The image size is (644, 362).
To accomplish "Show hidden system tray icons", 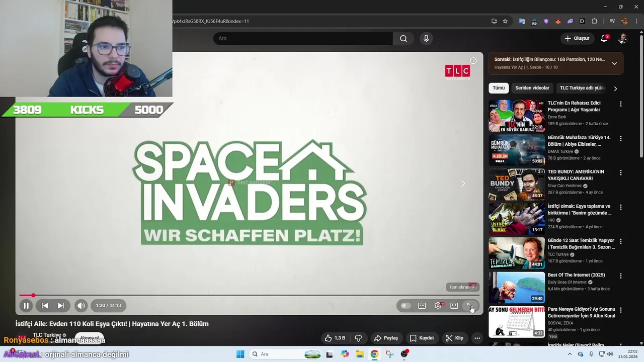I will tap(570, 354).
